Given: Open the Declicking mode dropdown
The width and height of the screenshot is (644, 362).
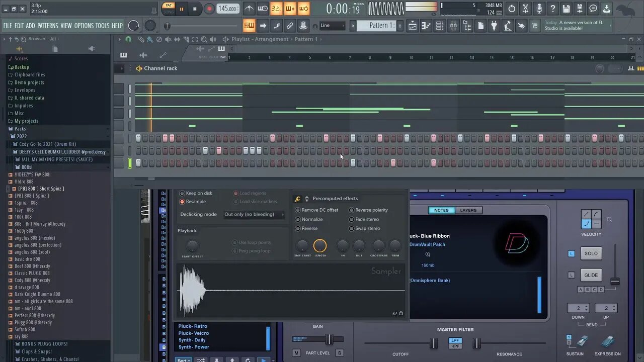Looking at the screenshot, I should (254, 214).
